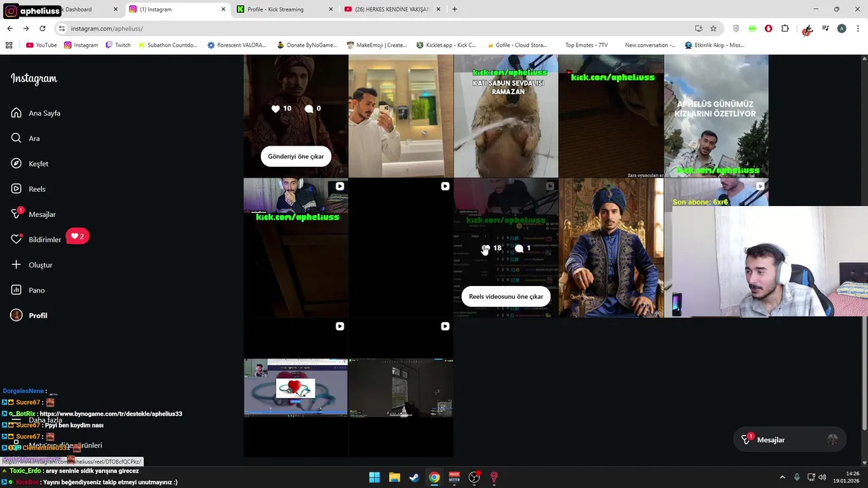Open the Pano dashboard item
The height and width of the screenshot is (488, 868).
(28, 290)
